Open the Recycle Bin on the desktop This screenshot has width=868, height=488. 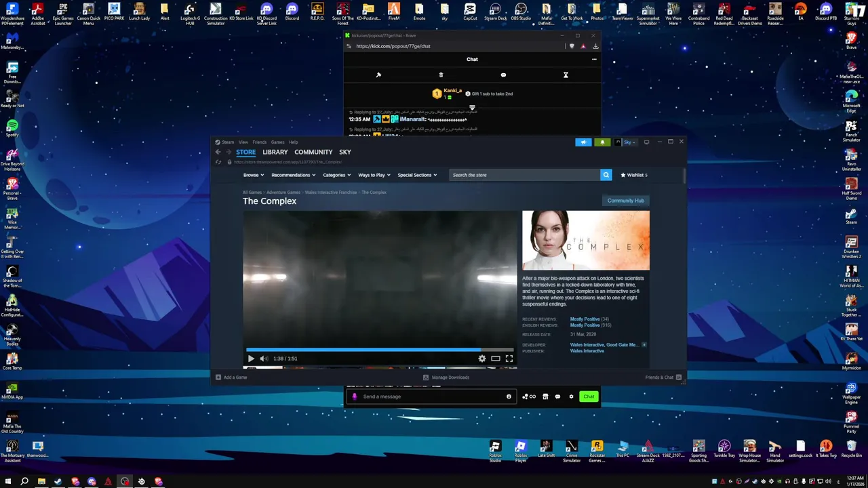(851, 448)
